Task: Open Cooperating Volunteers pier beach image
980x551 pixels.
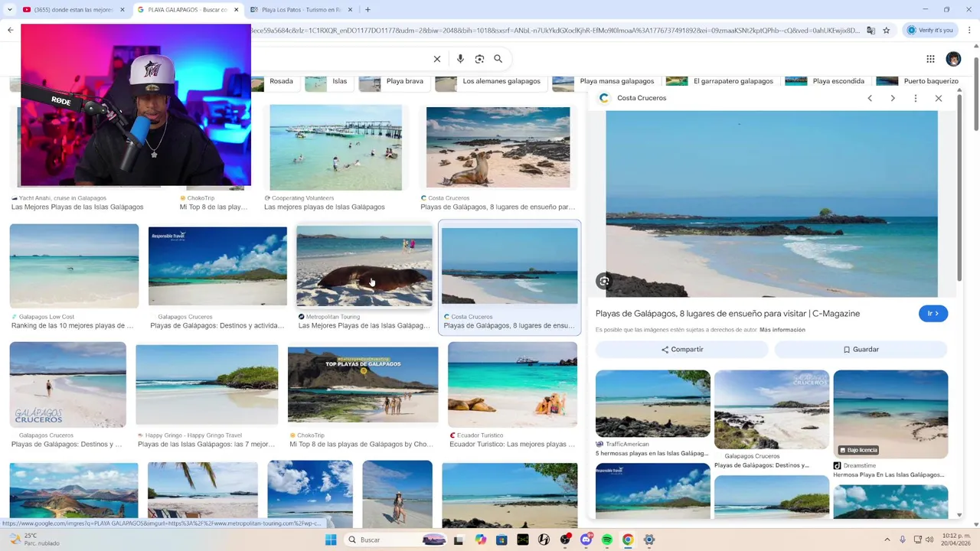Action: click(x=335, y=148)
